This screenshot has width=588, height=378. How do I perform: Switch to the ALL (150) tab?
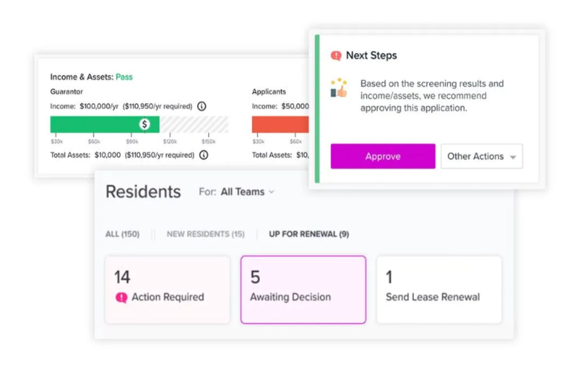pos(122,234)
